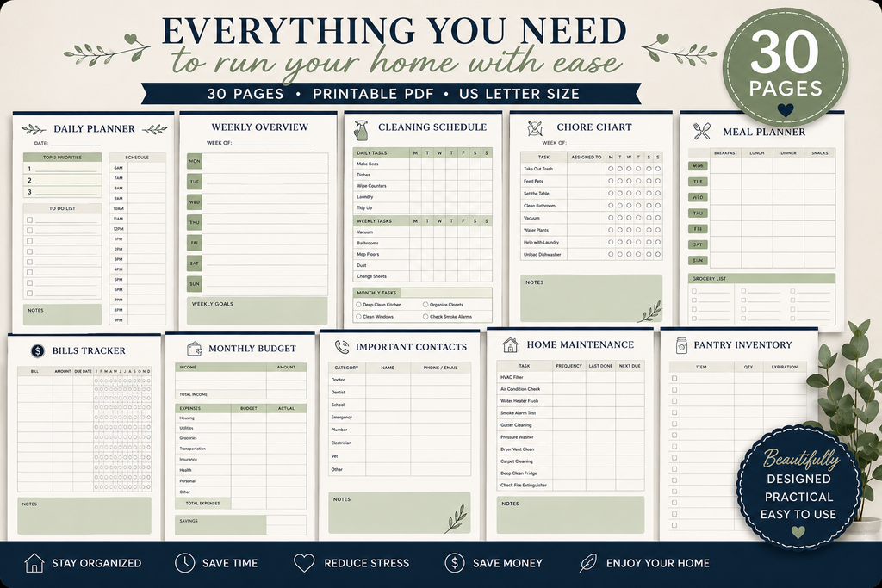Viewport: 882px width, 588px height.
Task: Click the 12PM slot in the schedule column
Action: click(137, 229)
